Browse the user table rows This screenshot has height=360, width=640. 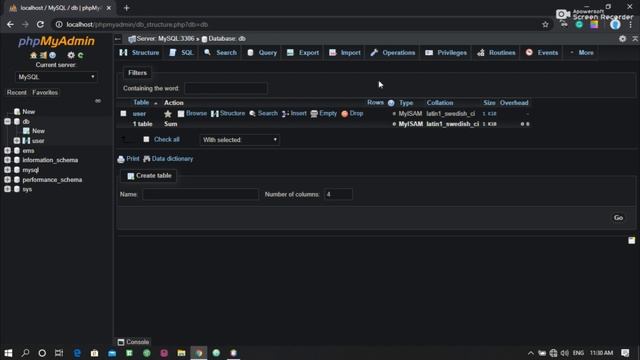point(192,113)
